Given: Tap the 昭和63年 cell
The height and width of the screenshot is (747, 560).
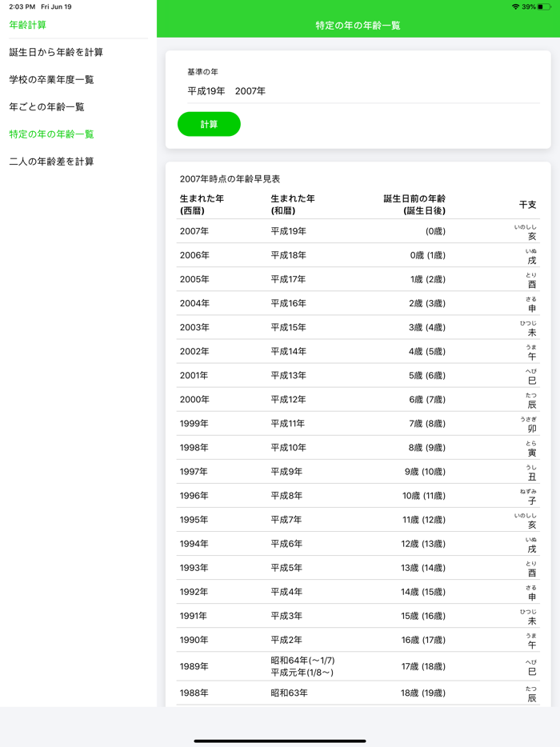Looking at the screenshot, I should click(290, 693).
